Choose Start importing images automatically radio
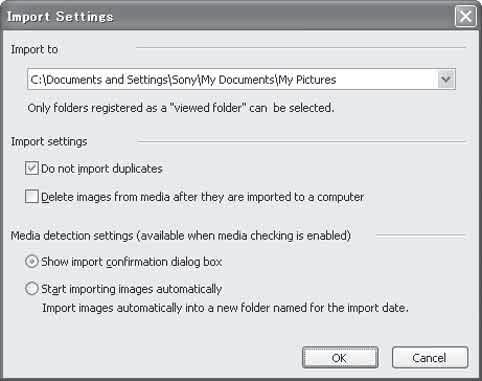 32,289
